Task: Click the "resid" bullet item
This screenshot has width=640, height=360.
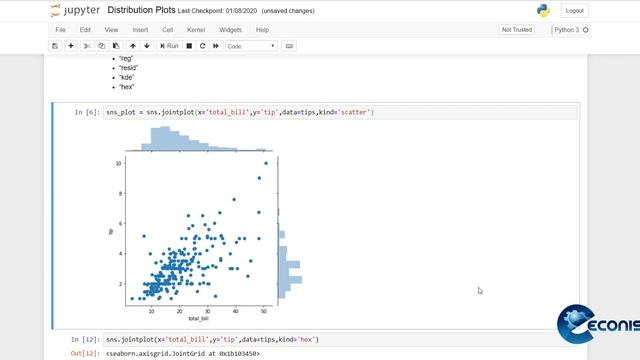Action: [x=128, y=68]
